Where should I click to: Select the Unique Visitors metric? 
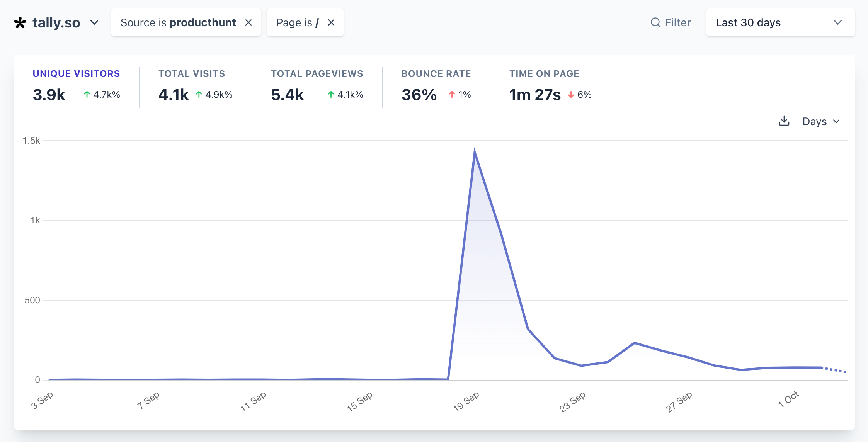(x=76, y=74)
